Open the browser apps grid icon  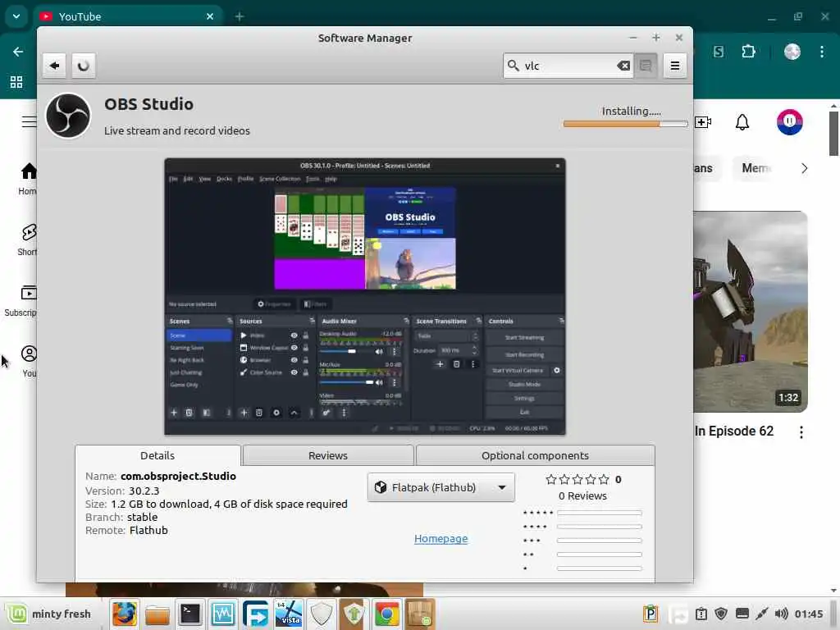(16, 82)
